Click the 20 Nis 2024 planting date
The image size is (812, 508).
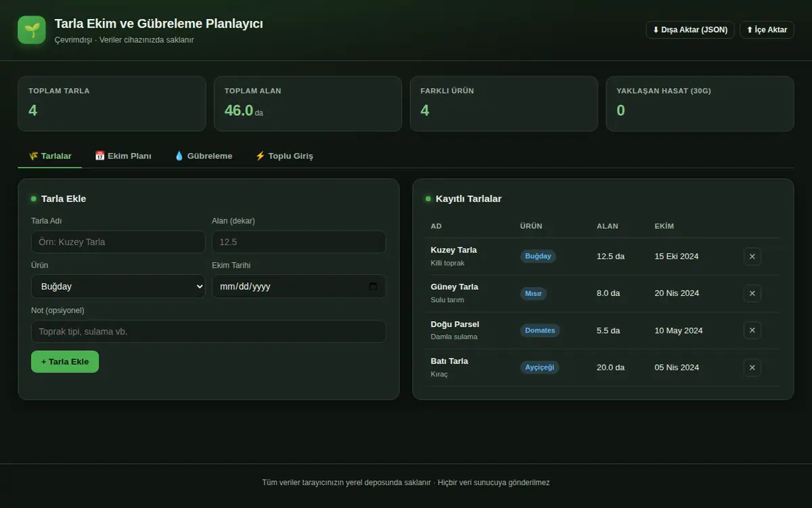[677, 293]
